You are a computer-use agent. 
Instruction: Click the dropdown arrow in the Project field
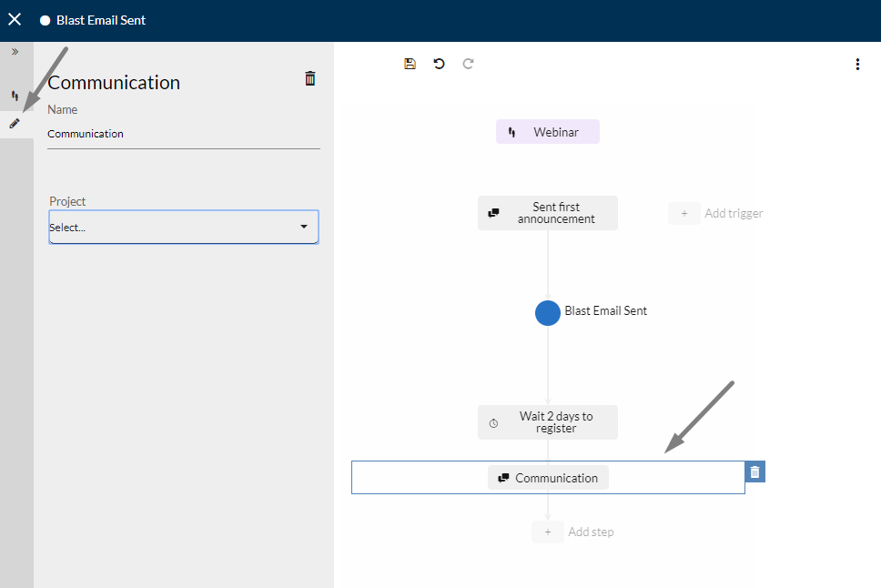[x=304, y=227]
